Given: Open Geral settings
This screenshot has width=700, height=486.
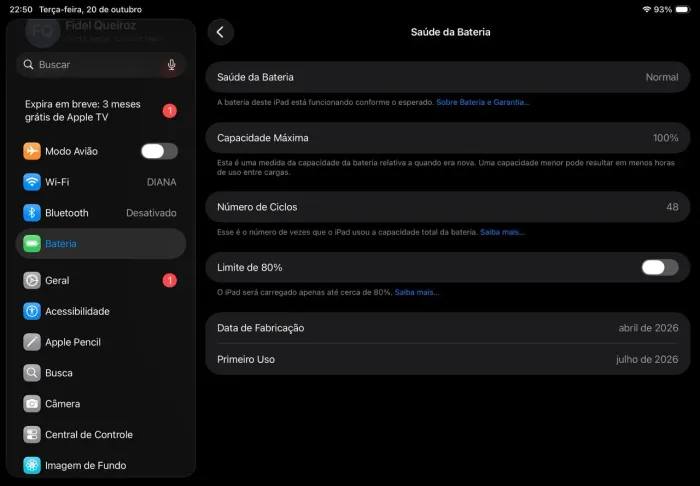Looking at the screenshot, I should (x=101, y=280).
